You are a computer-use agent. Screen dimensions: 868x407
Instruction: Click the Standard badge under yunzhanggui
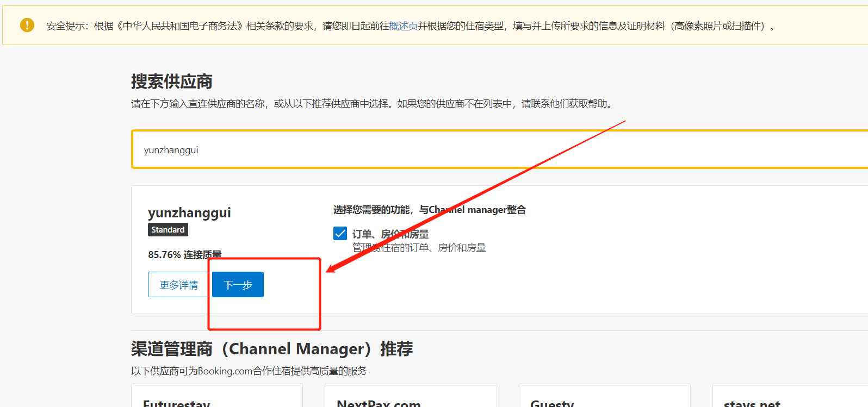168,230
